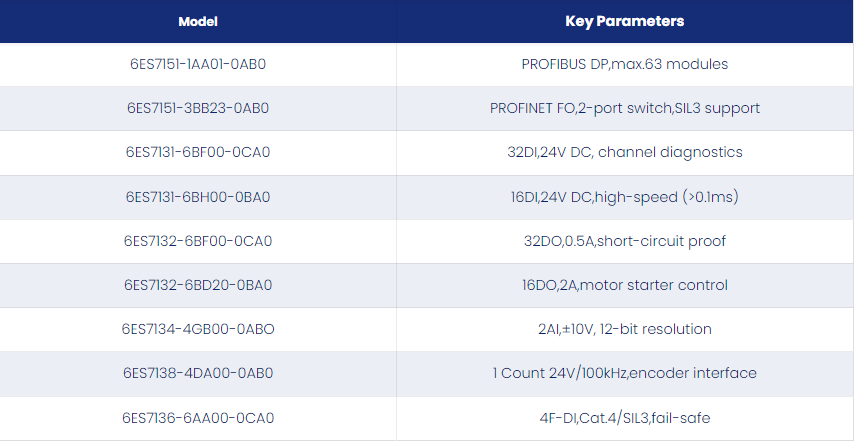The width and height of the screenshot is (855, 442).
Task: Click the Key Parameters column header
Action: coord(625,21)
